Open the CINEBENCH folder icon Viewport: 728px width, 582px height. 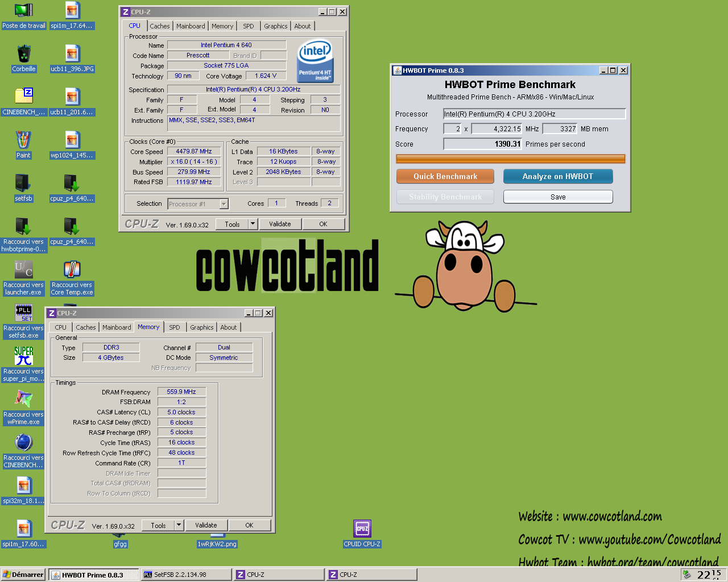click(23, 102)
